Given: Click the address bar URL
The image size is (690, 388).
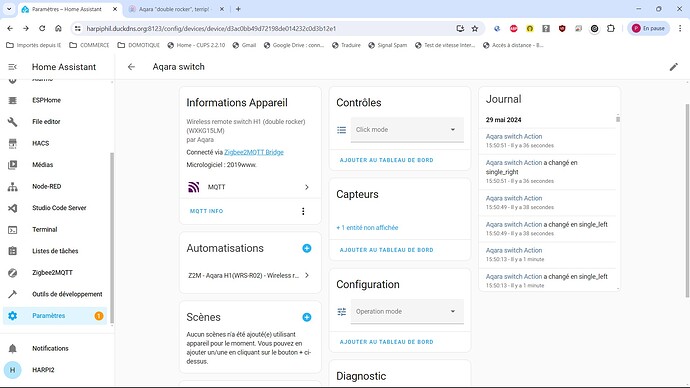Looking at the screenshot, I should coord(211,29).
